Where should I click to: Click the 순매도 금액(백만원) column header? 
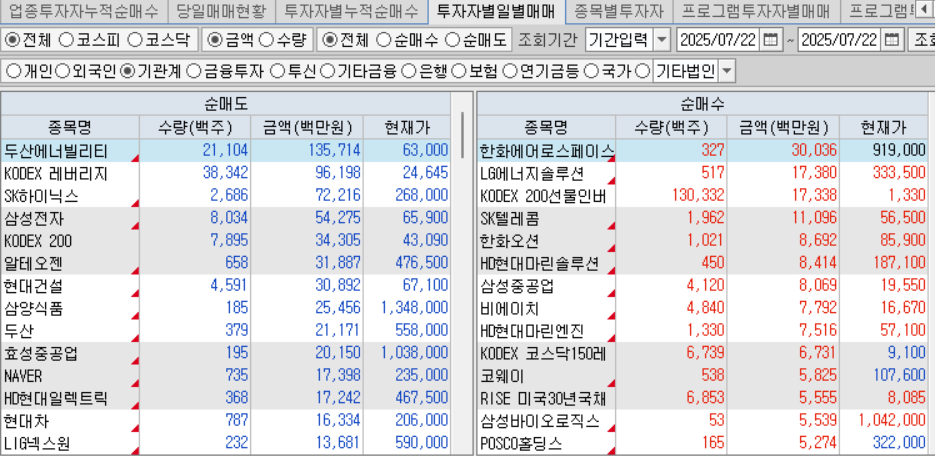pos(307,128)
